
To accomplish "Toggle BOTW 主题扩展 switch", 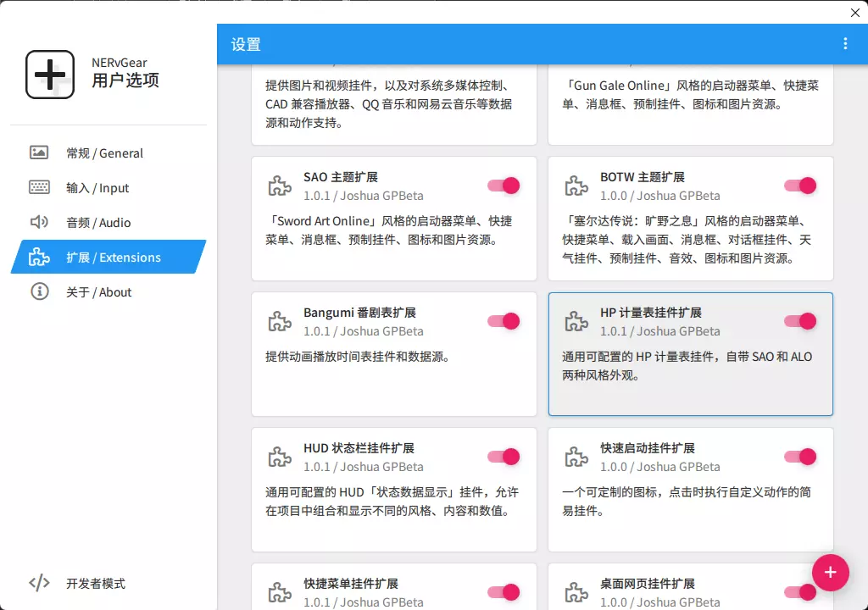I will 800,186.
